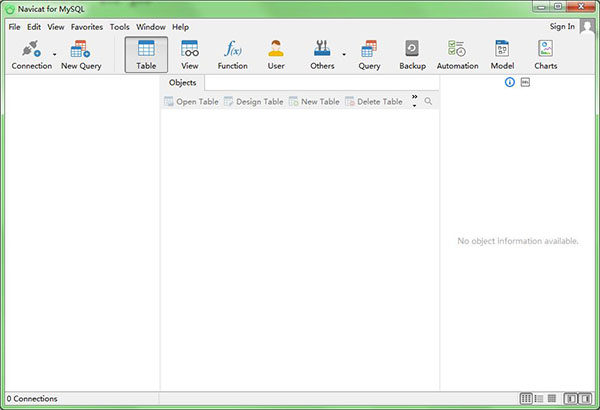Show saved Query objects
Viewport: 600px width, 410px height.
pos(369,55)
